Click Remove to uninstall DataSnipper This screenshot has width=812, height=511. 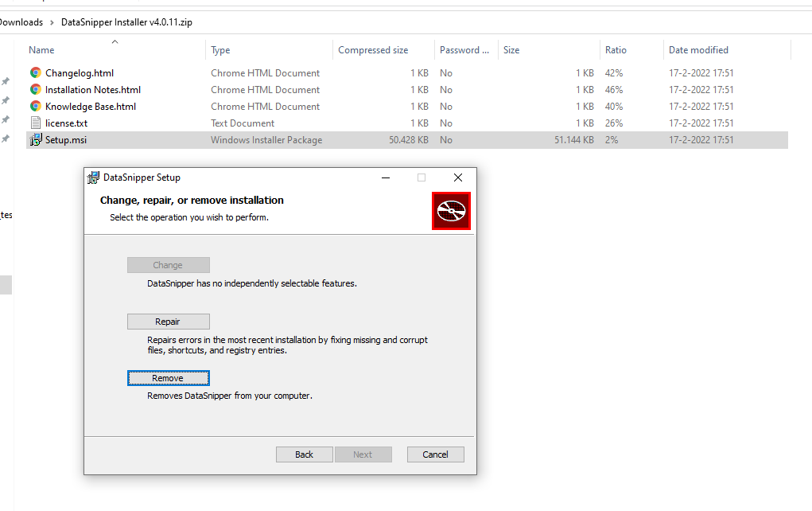click(169, 378)
